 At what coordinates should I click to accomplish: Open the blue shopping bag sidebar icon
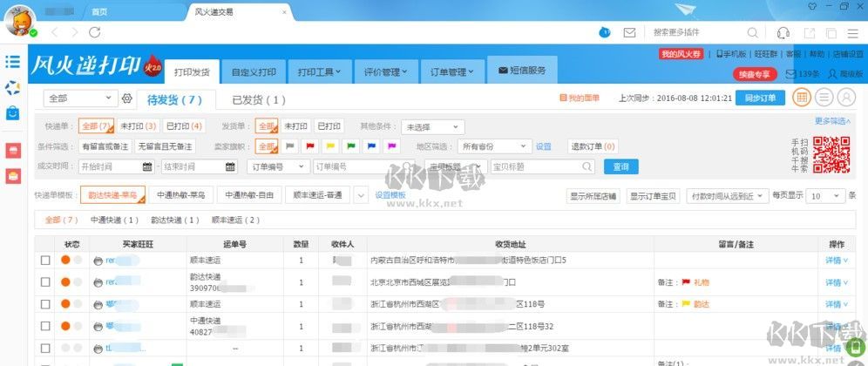point(13,113)
